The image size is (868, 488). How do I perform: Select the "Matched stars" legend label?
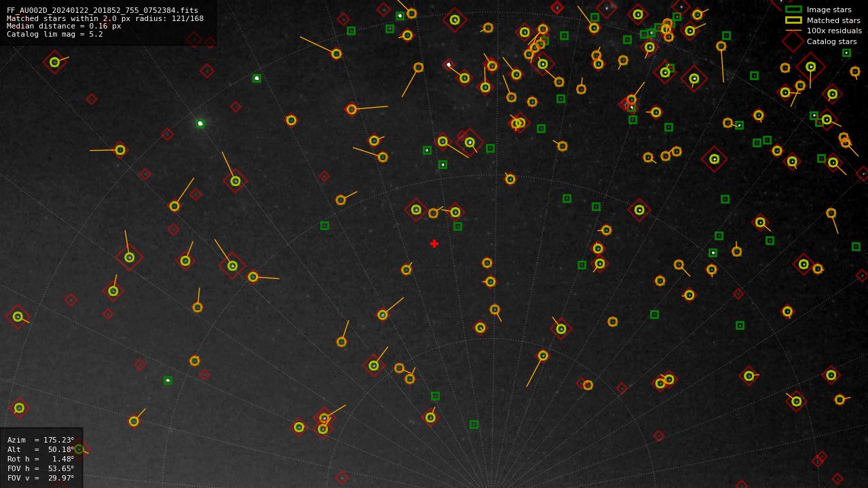(833, 20)
